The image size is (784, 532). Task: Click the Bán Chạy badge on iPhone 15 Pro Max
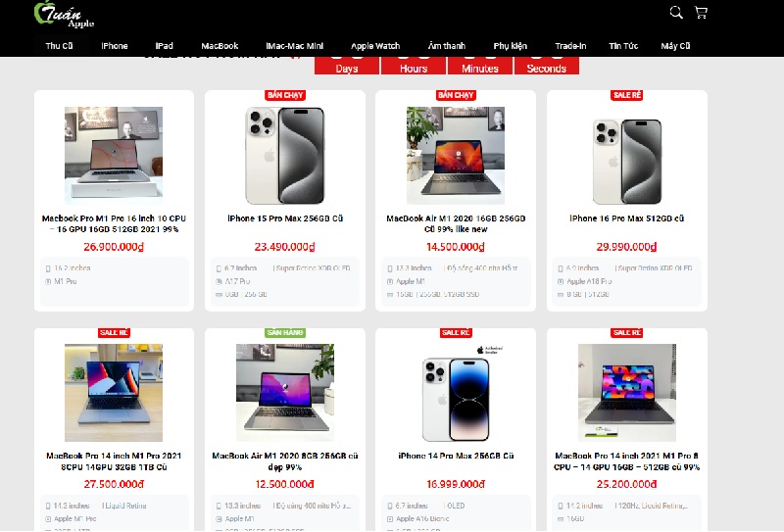pyautogui.click(x=285, y=95)
